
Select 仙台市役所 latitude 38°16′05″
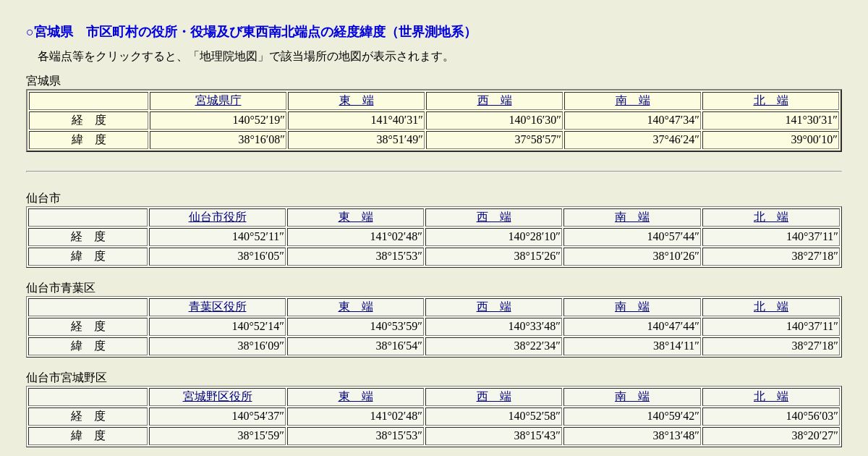[260, 256]
